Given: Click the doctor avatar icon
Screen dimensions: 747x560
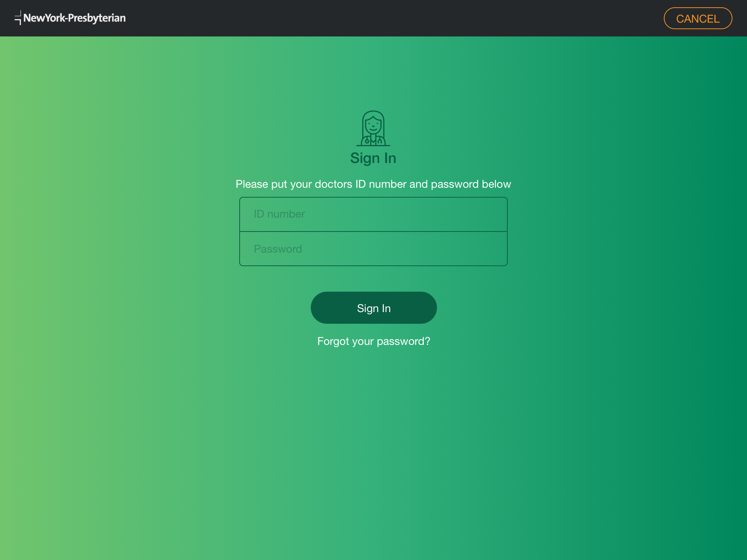Looking at the screenshot, I should (373, 128).
